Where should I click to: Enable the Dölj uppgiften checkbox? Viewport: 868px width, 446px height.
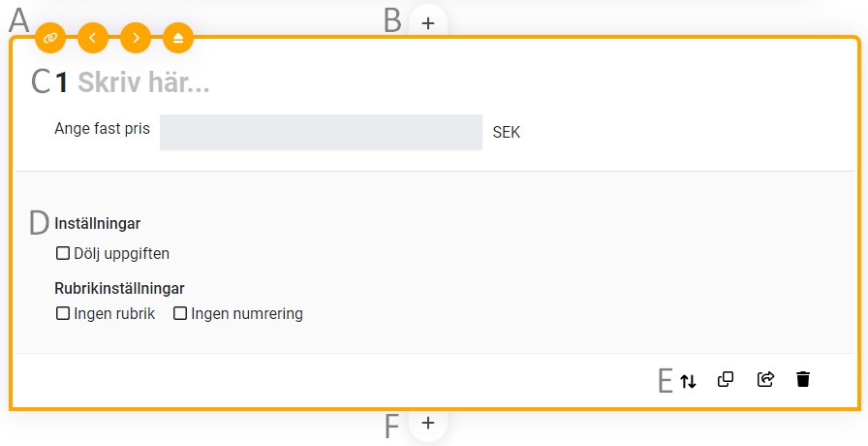(x=63, y=254)
